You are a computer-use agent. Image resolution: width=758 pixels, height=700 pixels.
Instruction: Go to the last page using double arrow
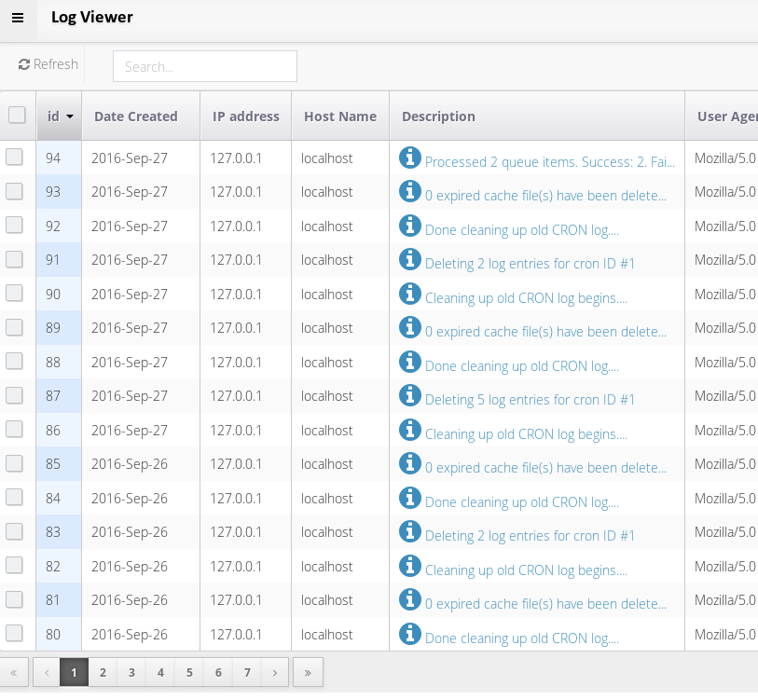coord(308,672)
